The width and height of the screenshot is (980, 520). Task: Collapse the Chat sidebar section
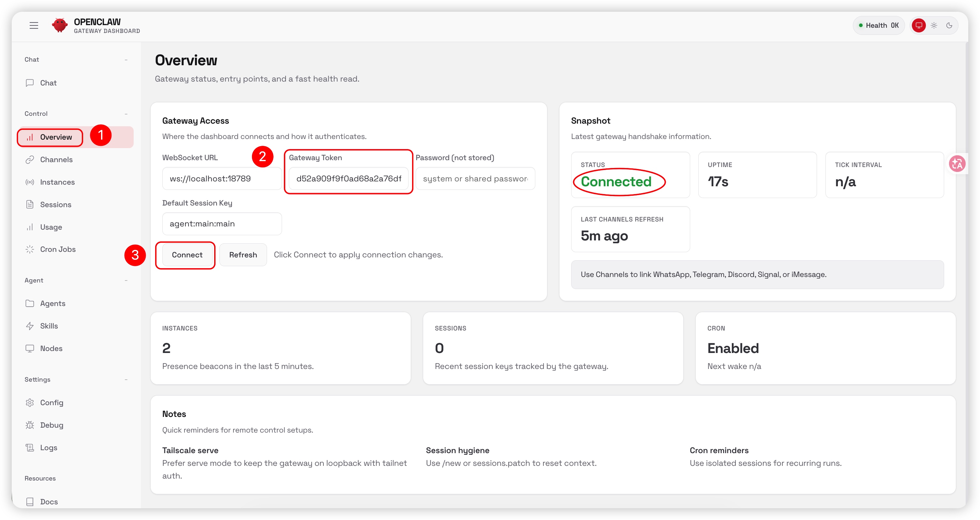[x=126, y=60]
